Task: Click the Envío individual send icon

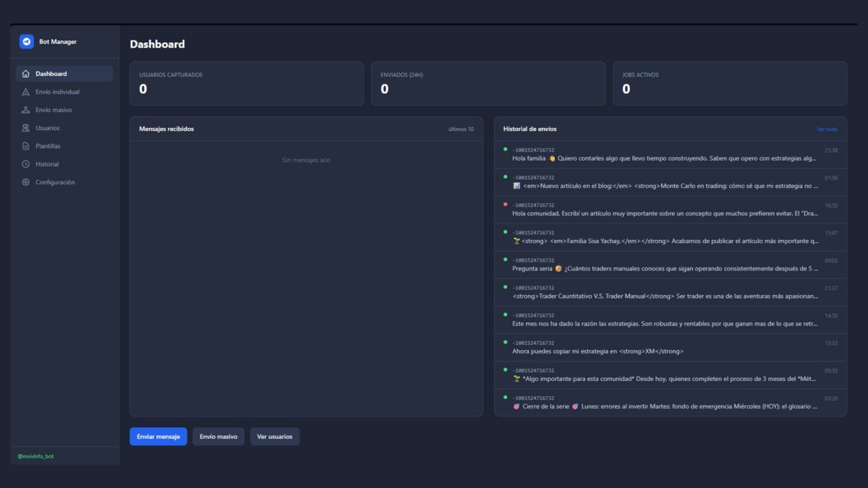Action: pos(26,92)
